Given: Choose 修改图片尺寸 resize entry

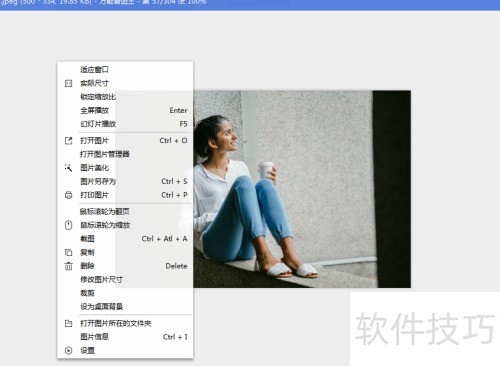Looking at the screenshot, I should pyautogui.click(x=125, y=279).
